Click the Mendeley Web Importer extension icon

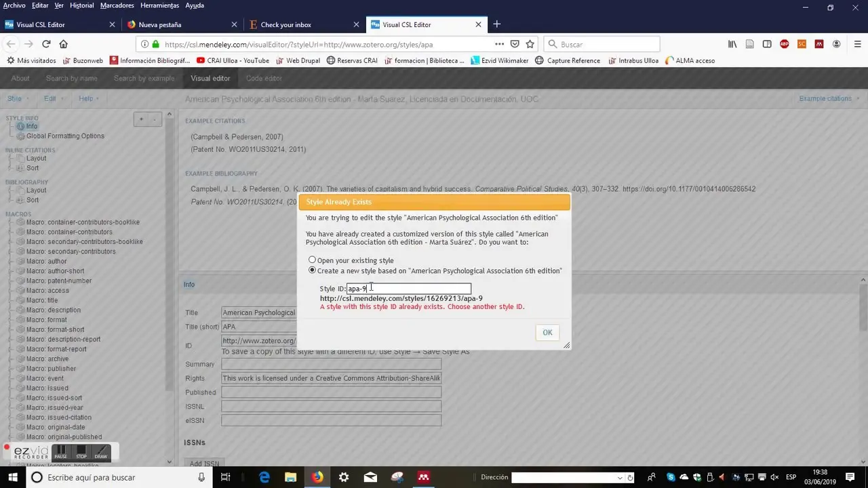tap(818, 44)
